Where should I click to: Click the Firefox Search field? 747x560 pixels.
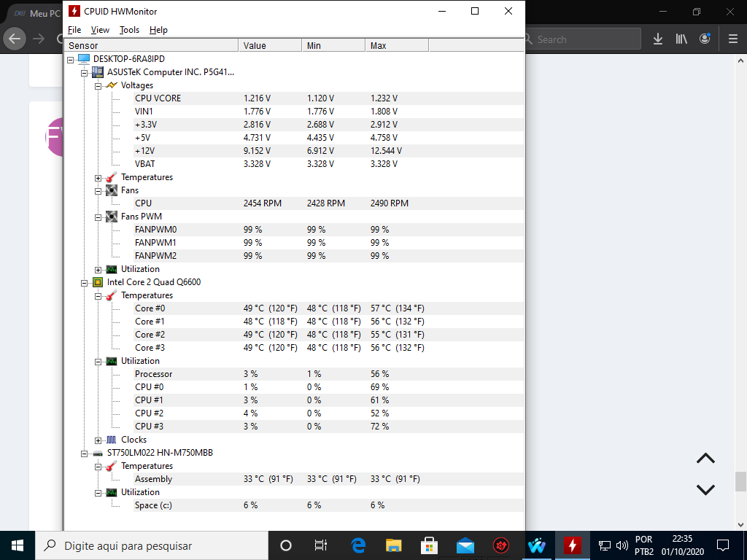pyautogui.click(x=582, y=39)
